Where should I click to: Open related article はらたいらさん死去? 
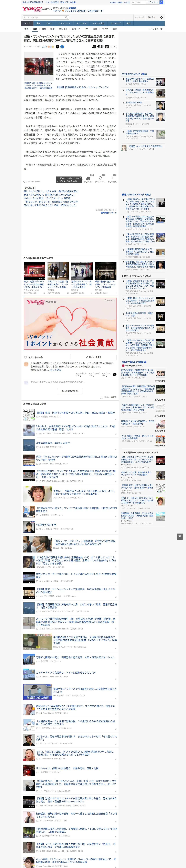pos(47,198)
